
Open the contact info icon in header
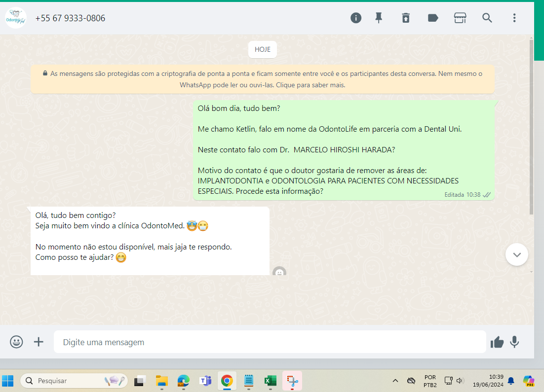[x=355, y=18]
